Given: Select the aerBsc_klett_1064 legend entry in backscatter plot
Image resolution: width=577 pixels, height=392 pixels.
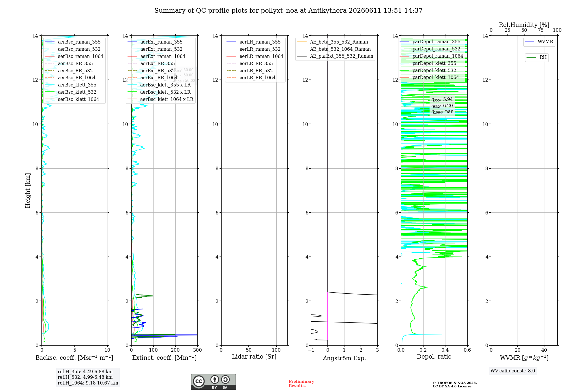Looking at the screenshot, I should coord(72,99).
